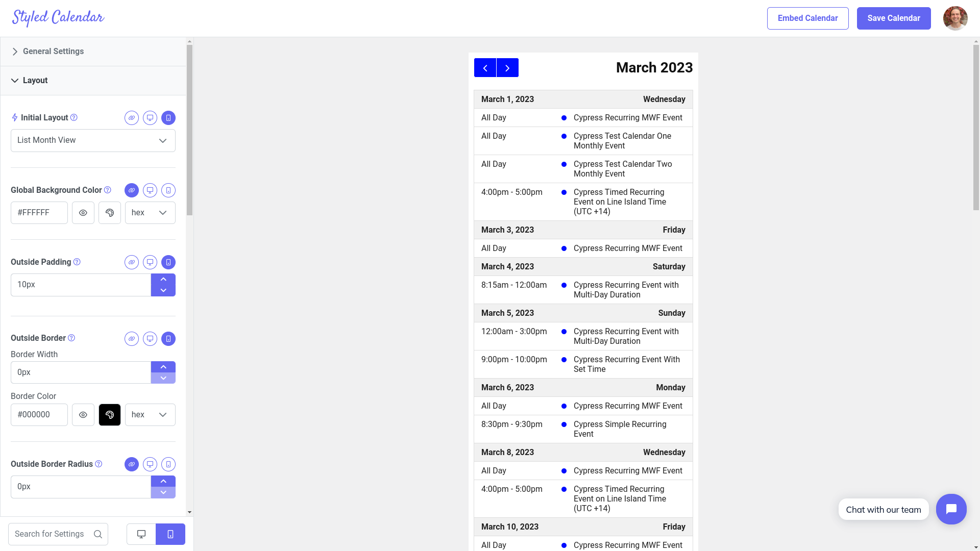Screen dimensions: 980x551
Task: Select the mobile view icon in bottom toolbar
Action: [170, 534]
